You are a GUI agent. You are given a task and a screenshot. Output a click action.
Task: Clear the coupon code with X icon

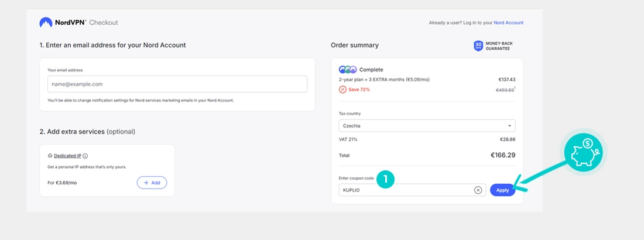coord(478,190)
